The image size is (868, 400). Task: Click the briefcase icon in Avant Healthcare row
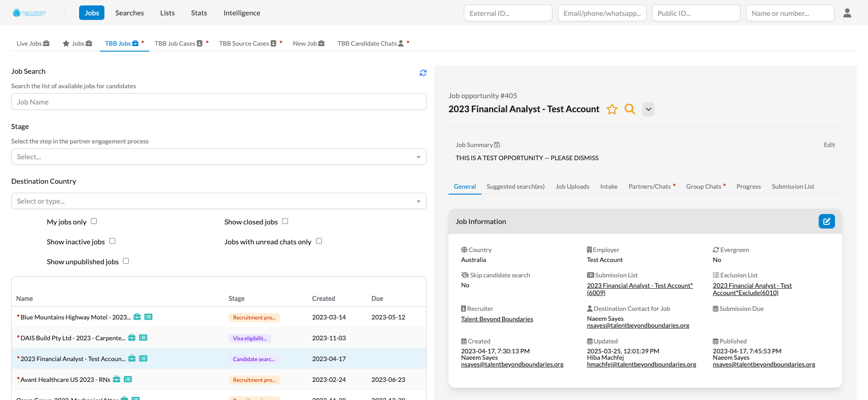pos(117,379)
